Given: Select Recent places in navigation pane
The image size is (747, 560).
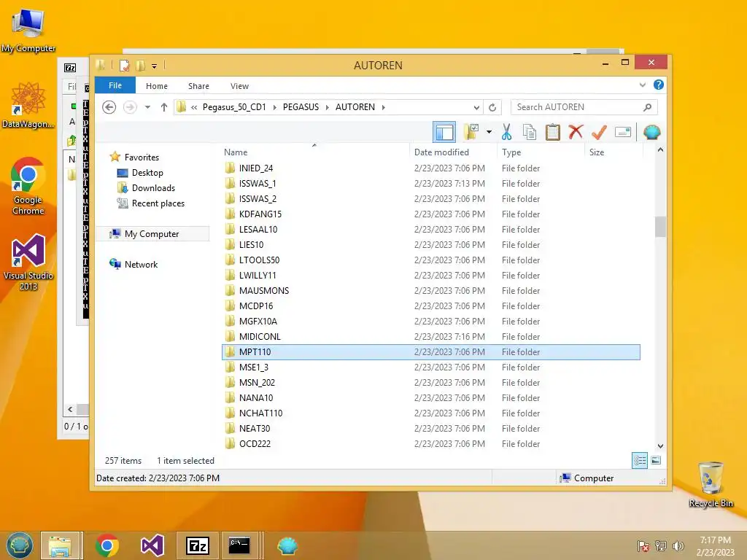Looking at the screenshot, I should click(158, 203).
